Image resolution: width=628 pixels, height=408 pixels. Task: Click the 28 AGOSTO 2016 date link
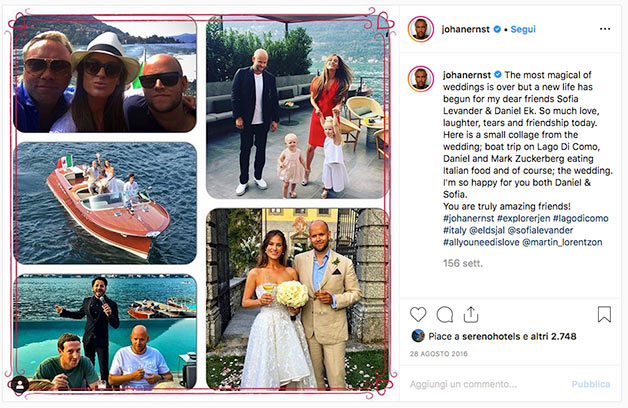click(438, 354)
